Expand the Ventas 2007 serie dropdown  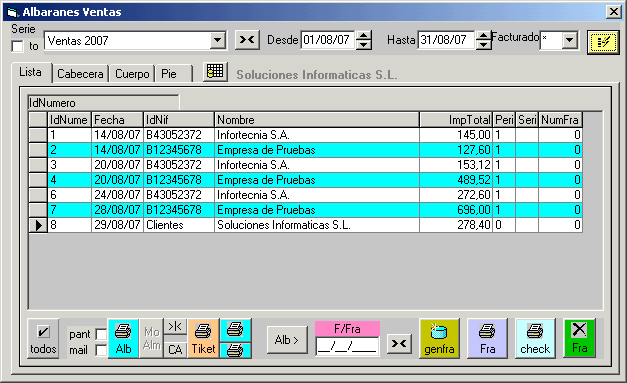click(218, 40)
